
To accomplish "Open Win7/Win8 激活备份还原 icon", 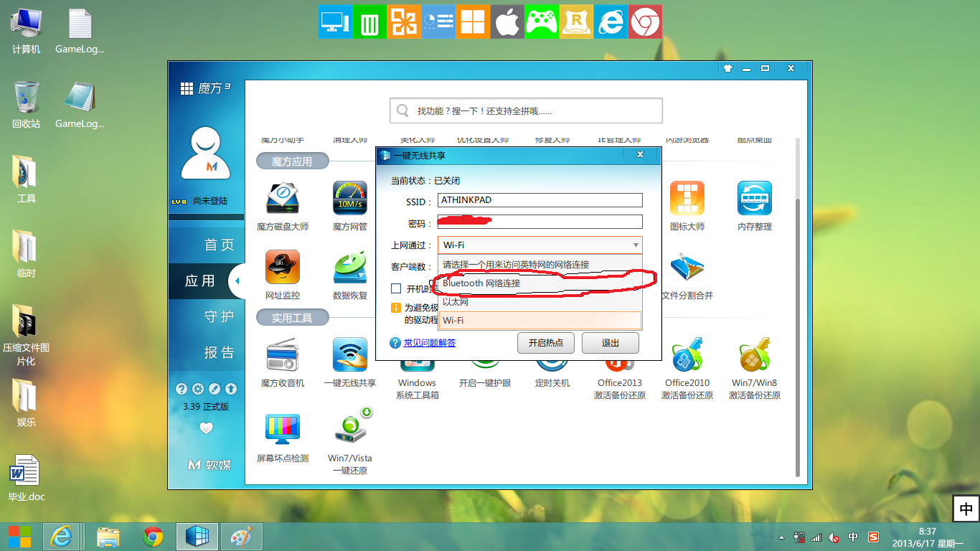I will pos(755,355).
